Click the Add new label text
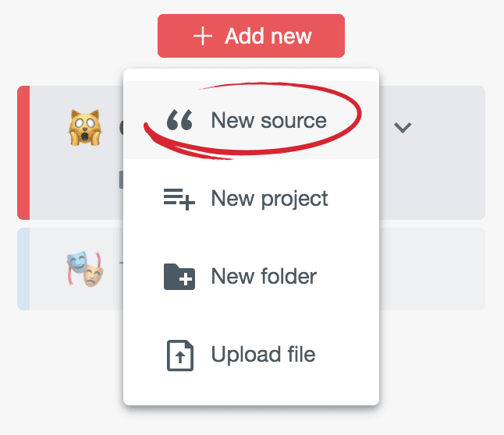This screenshot has height=435, width=504. pyautogui.click(x=268, y=36)
